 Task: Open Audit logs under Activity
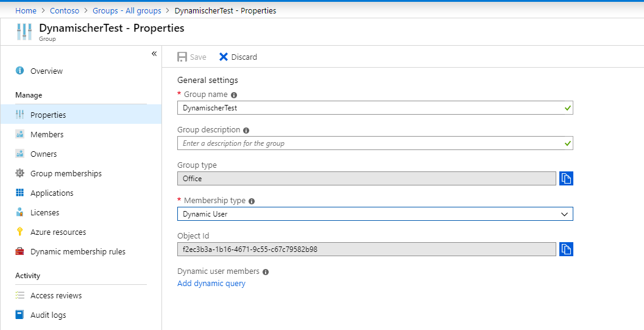pos(48,315)
